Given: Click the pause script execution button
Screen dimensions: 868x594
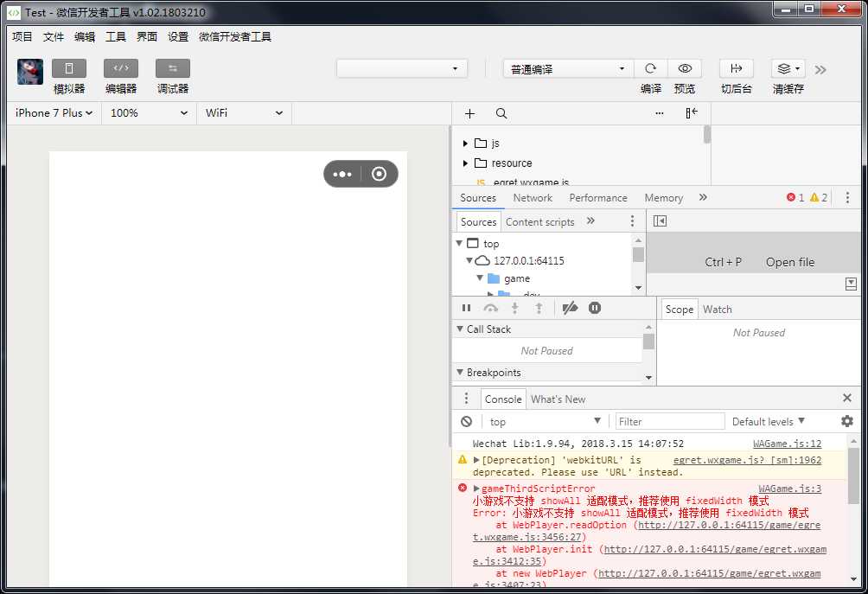Looking at the screenshot, I should [466, 308].
